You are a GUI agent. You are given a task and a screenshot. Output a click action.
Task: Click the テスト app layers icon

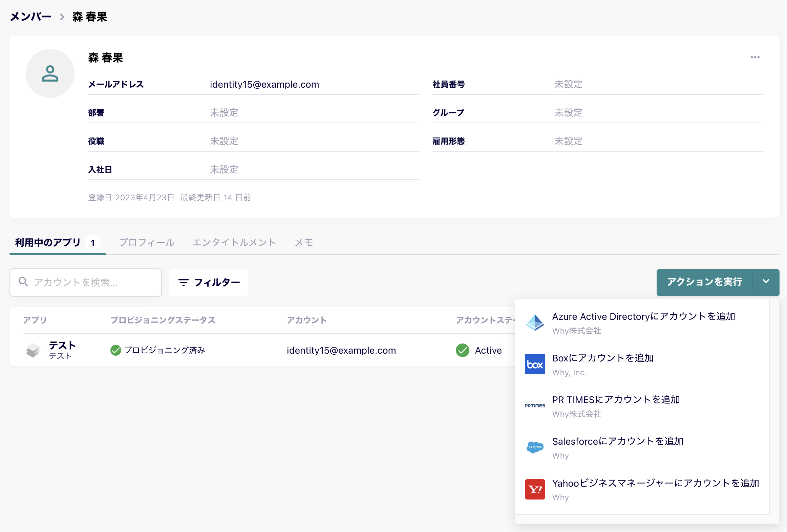pyautogui.click(x=33, y=350)
